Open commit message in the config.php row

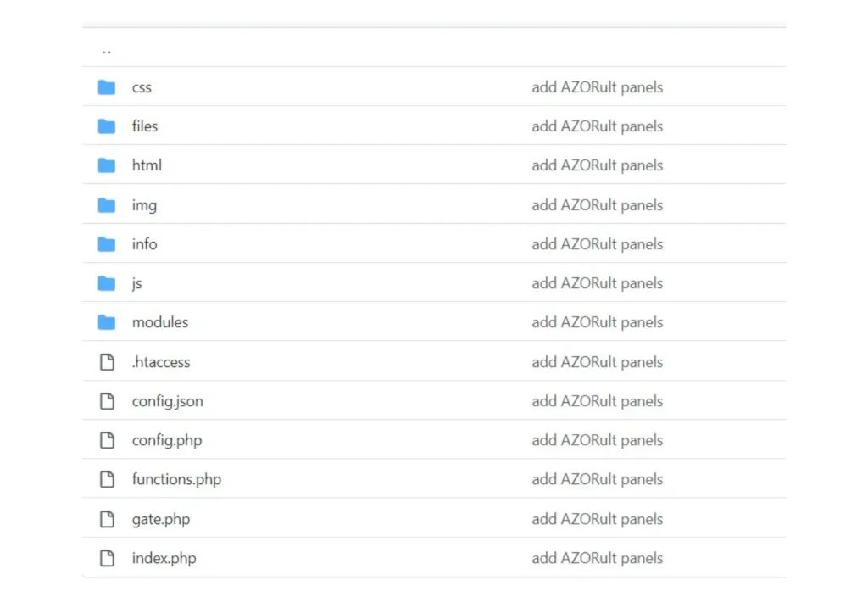coord(598,440)
